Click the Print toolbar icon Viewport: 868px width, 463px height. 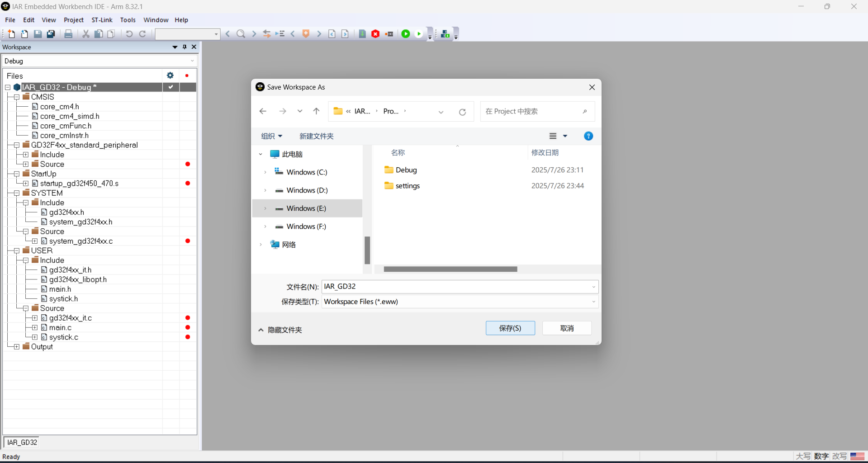coord(68,34)
